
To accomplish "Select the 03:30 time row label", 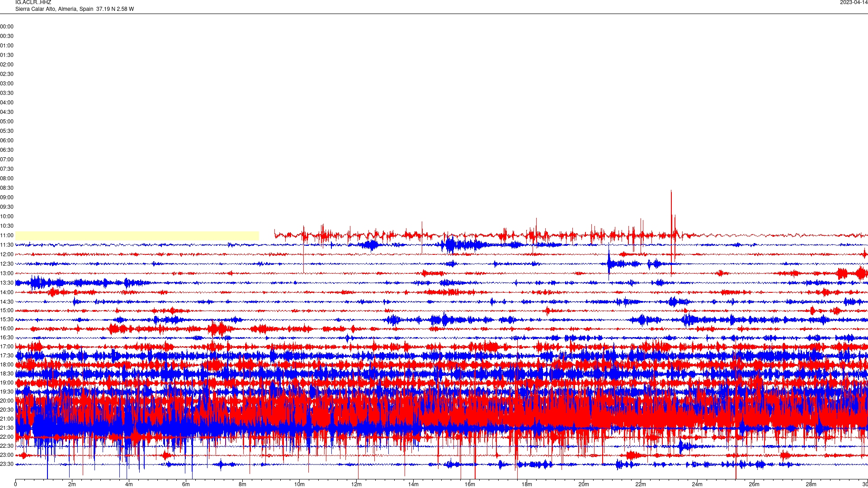I will [7, 93].
